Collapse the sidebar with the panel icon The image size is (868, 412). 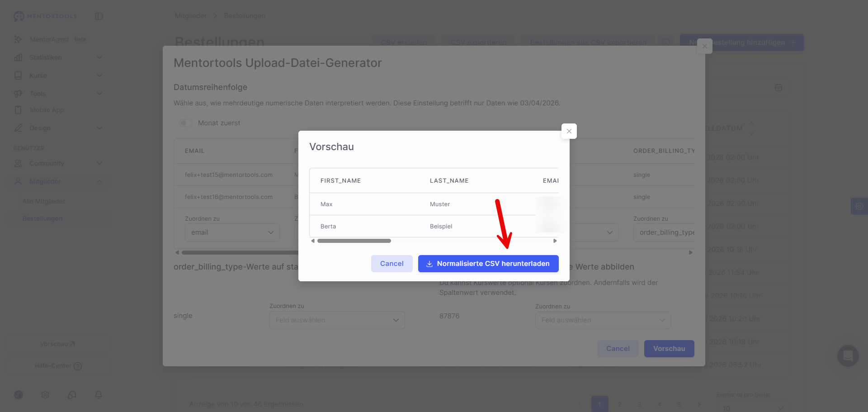click(99, 16)
